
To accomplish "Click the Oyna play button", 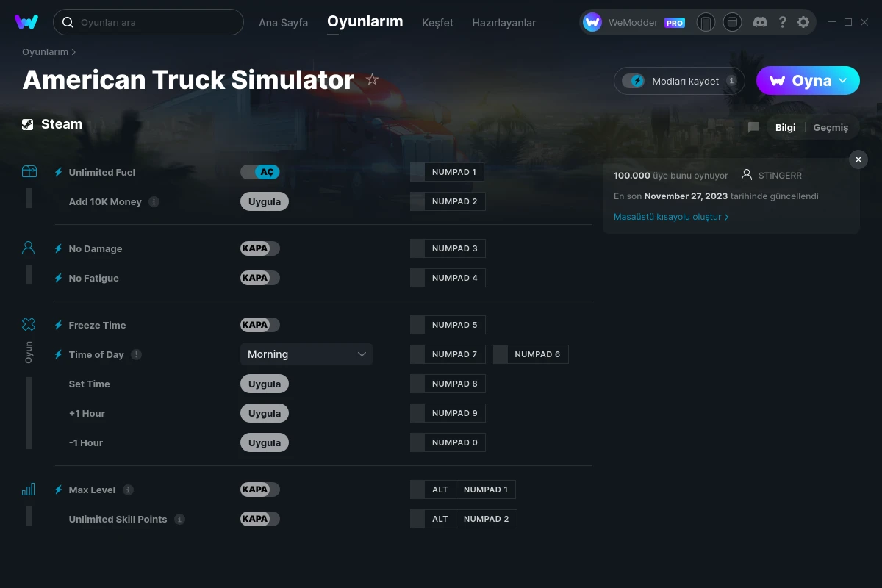I will tap(808, 80).
